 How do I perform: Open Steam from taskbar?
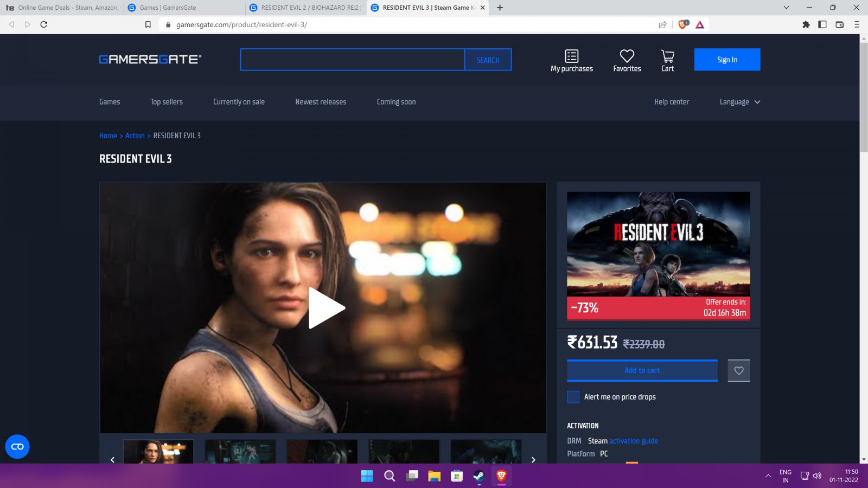pyautogui.click(x=478, y=476)
